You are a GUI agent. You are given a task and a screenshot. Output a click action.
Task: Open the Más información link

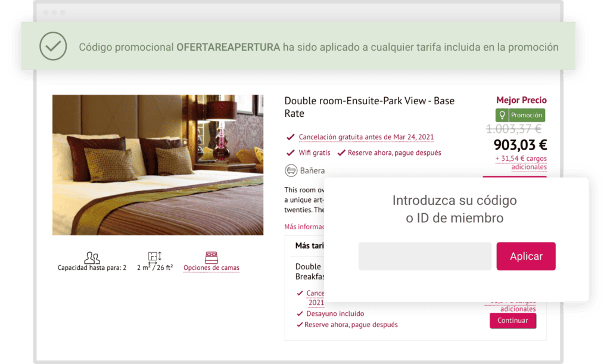click(x=304, y=227)
